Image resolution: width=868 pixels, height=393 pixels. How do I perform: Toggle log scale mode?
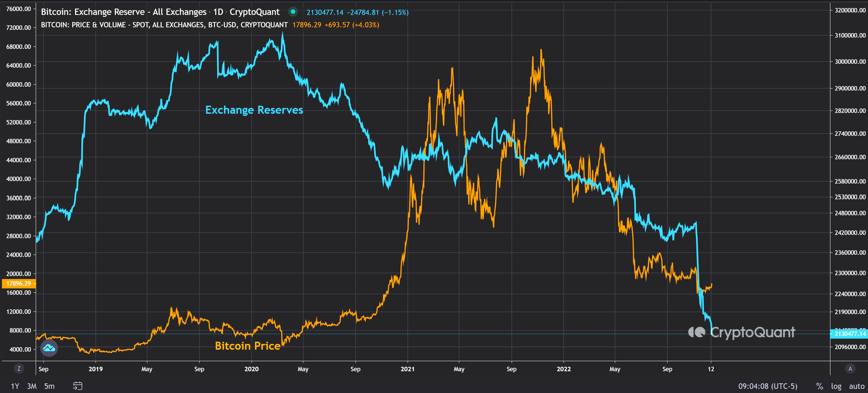[x=836, y=386]
